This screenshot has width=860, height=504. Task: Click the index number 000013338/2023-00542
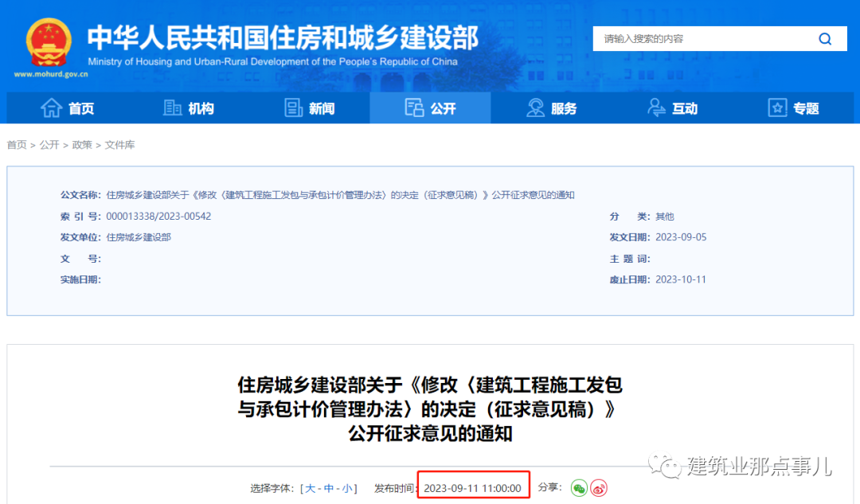(158, 216)
